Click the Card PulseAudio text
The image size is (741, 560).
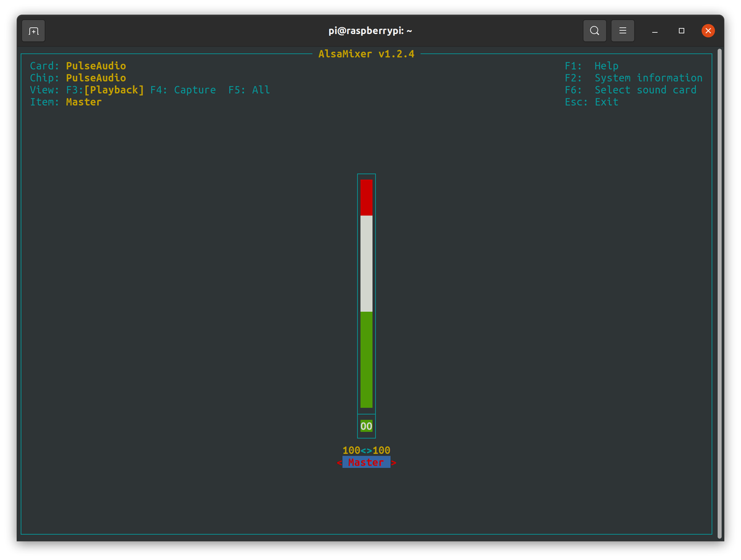point(78,66)
